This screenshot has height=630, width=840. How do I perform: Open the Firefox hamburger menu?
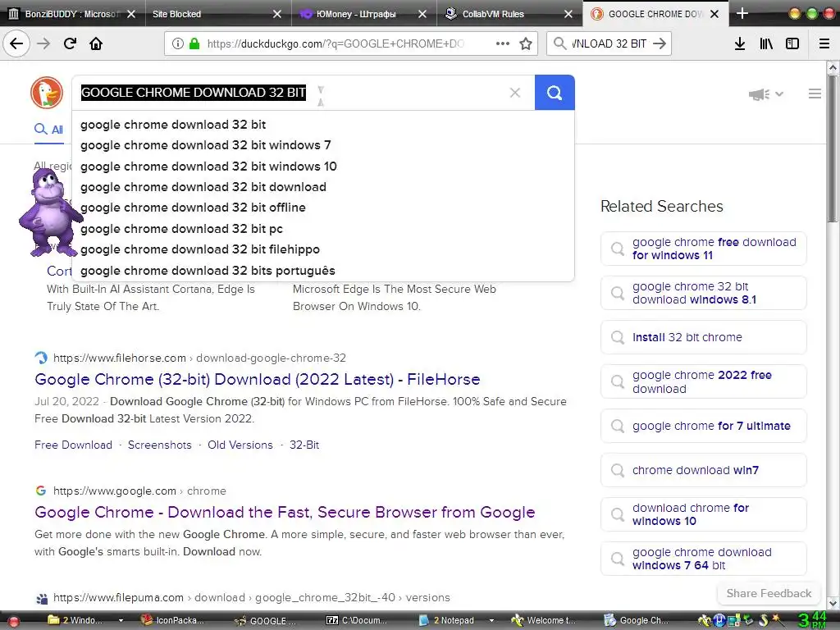(x=824, y=43)
